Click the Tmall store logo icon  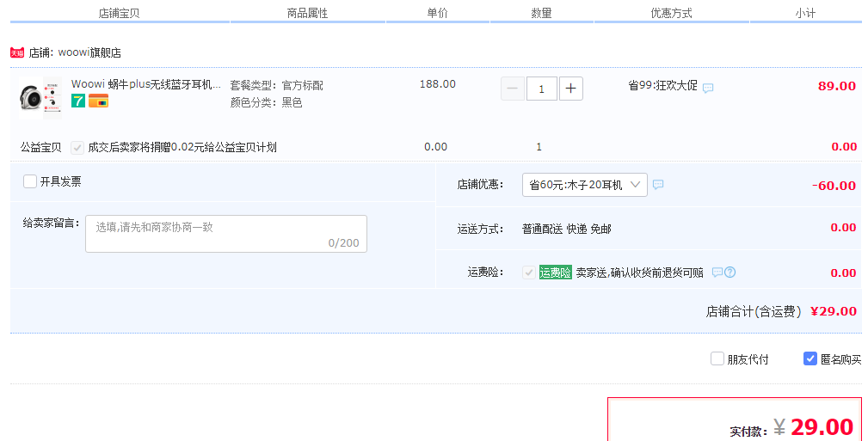17,53
